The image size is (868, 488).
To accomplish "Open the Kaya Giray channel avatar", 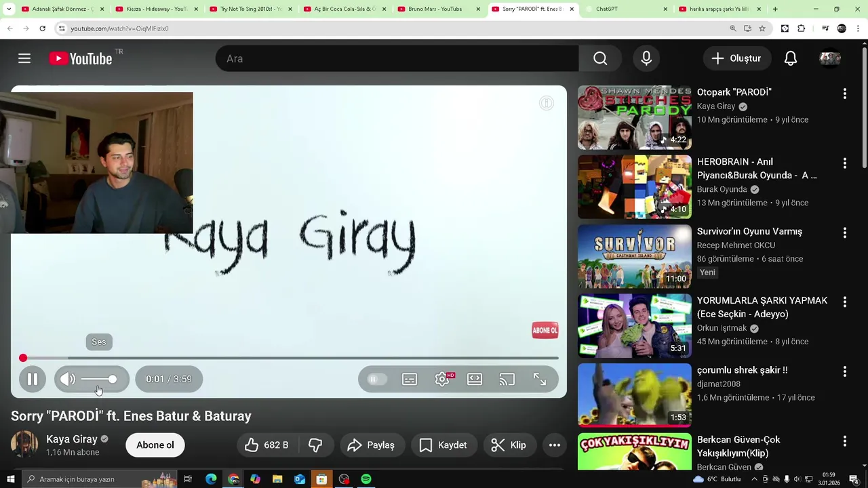I will pyautogui.click(x=24, y=445).
